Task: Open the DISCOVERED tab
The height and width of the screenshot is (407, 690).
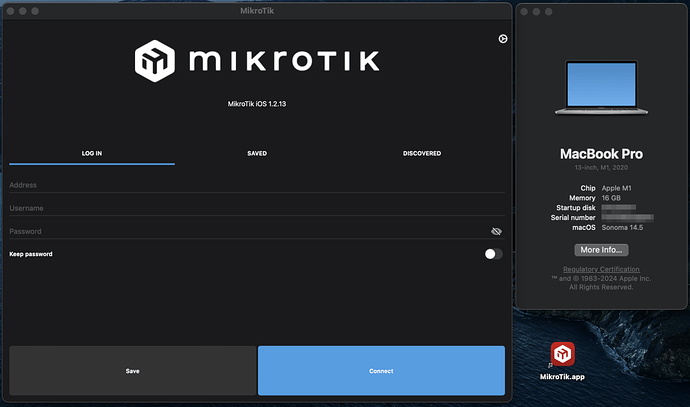Action: click(422, 154)
